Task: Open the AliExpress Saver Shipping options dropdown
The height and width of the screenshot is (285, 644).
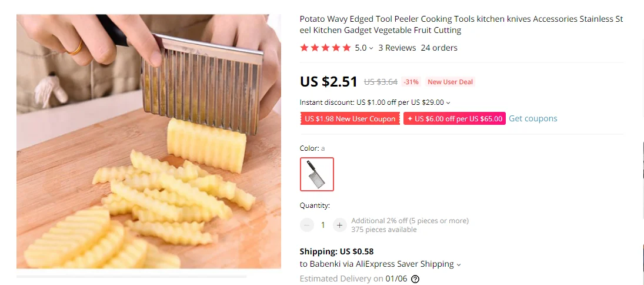Action: coord(459,264)
